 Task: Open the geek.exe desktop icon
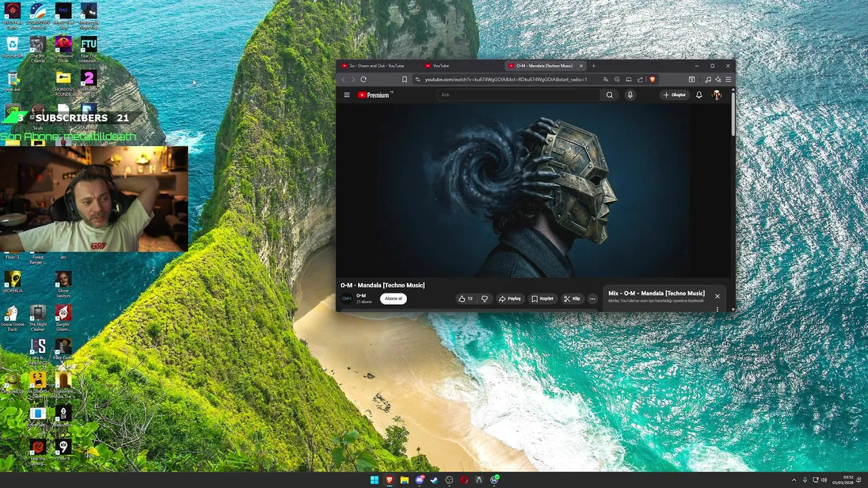click(12, 81)
